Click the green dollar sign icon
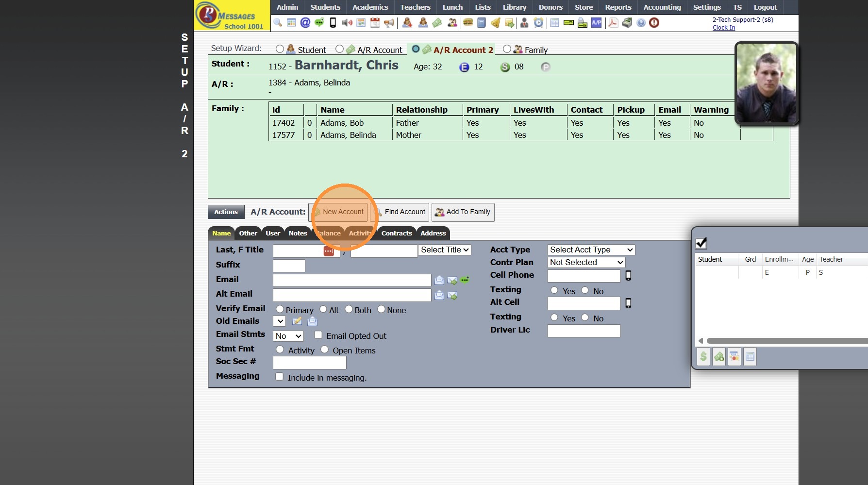This screenshot has height=485, width=868. 703,357
